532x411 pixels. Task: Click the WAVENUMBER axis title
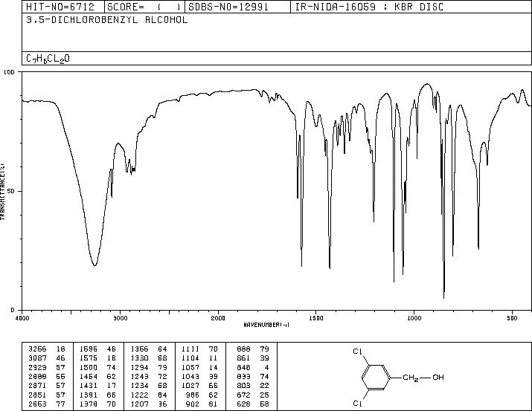point(266,325)
